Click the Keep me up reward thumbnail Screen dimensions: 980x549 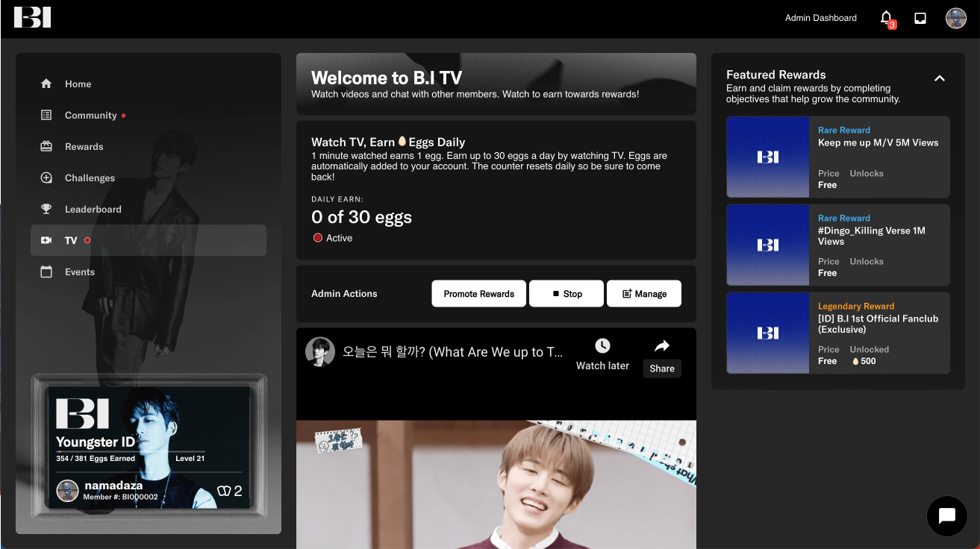[767, 157]
